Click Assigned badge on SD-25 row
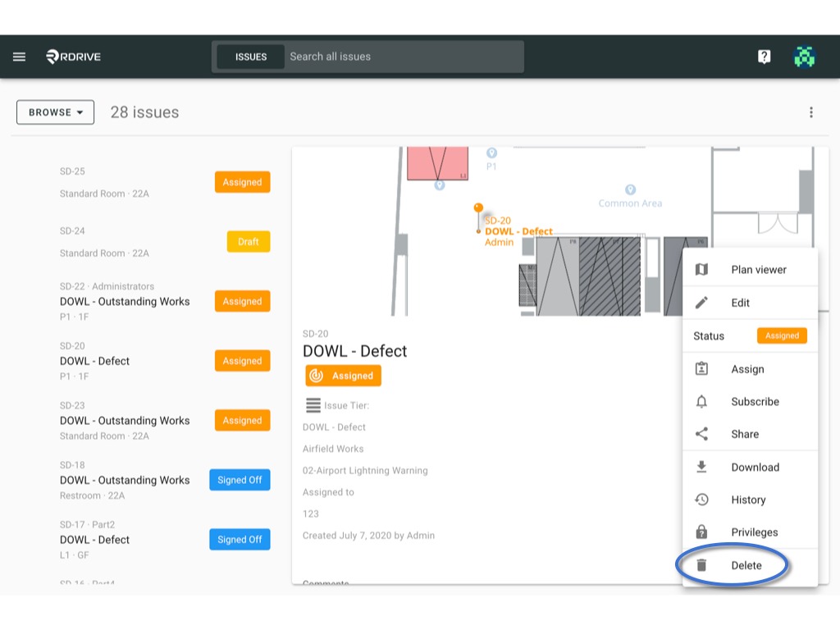This screenshot has height=630, width=840. click(242, 182)
